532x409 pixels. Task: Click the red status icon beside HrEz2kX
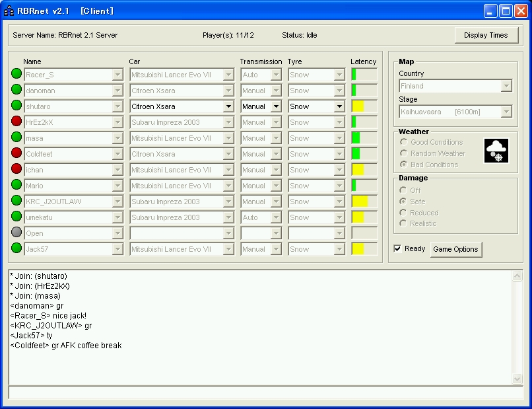tap(17, 122)
